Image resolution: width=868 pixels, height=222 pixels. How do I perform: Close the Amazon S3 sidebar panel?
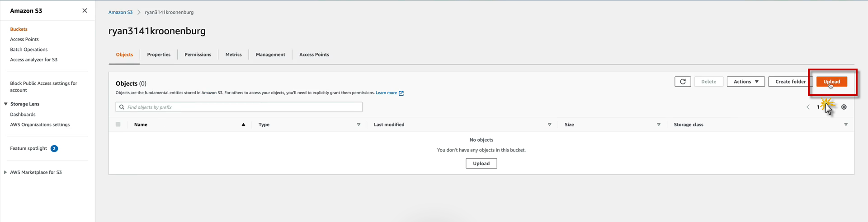point(85,10)
